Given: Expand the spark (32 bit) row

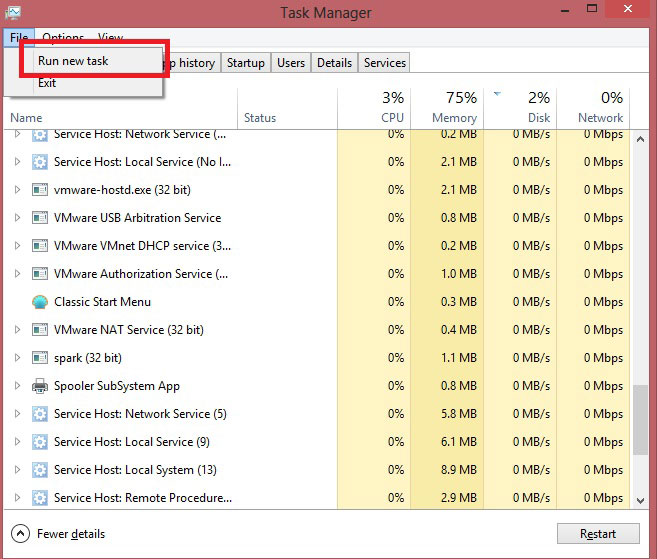Looking at the screenshot, I should [x=17, y=358].
